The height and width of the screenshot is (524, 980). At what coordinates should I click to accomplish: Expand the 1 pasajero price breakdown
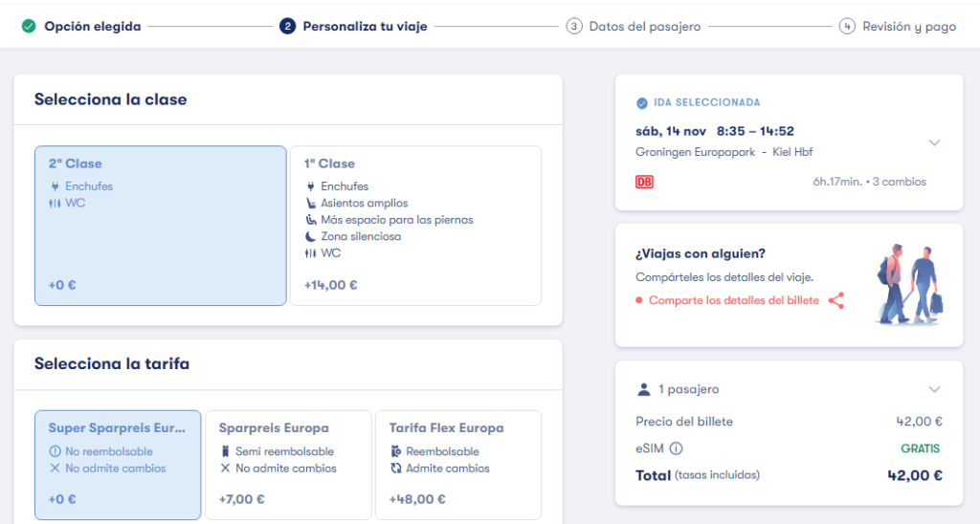click(x=934, y=390)
